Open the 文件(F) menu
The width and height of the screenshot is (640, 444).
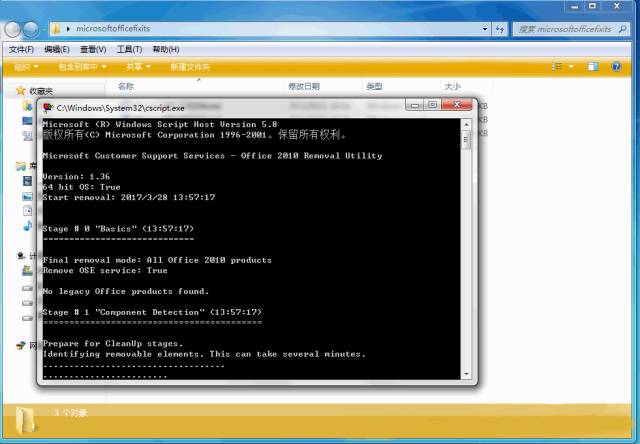pos(21,49)
